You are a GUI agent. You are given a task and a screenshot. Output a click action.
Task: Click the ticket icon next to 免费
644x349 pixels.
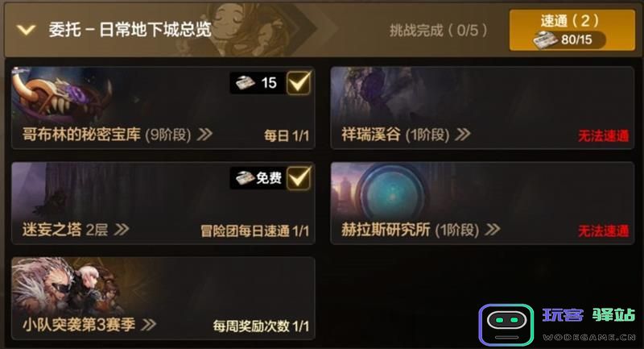[x=246, y=178]
